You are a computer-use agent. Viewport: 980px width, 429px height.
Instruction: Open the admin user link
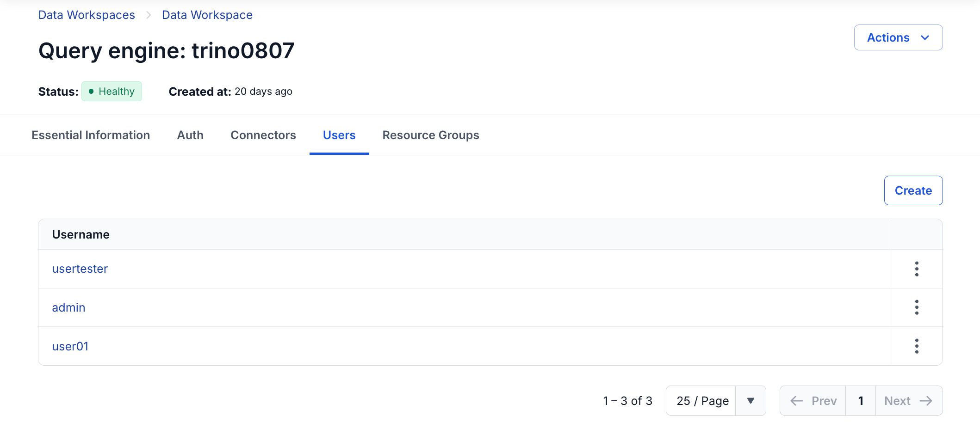(68, 307)
